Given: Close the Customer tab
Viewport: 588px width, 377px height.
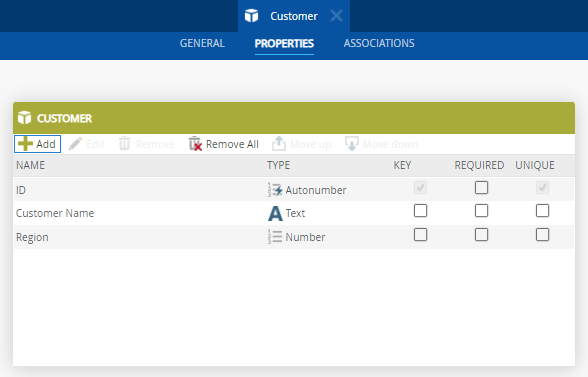Looking at the screenshot, I should pos(336,16).
